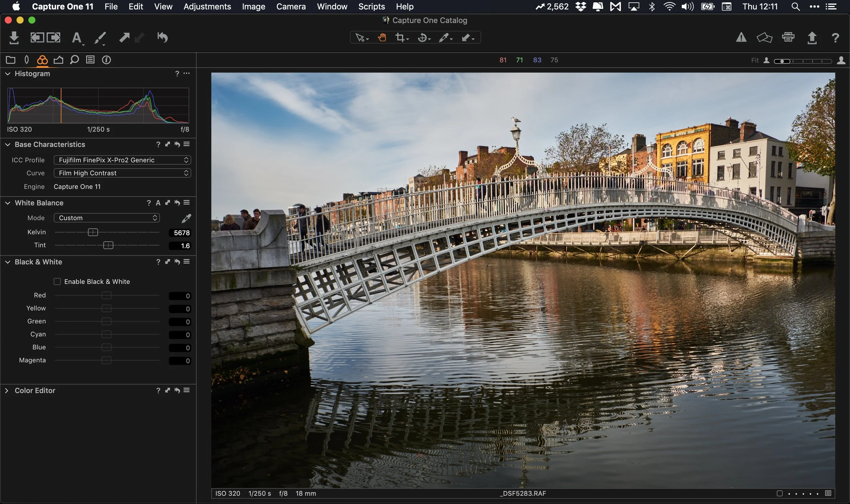Switch to the Color tool tab

[x=42, y=60]
